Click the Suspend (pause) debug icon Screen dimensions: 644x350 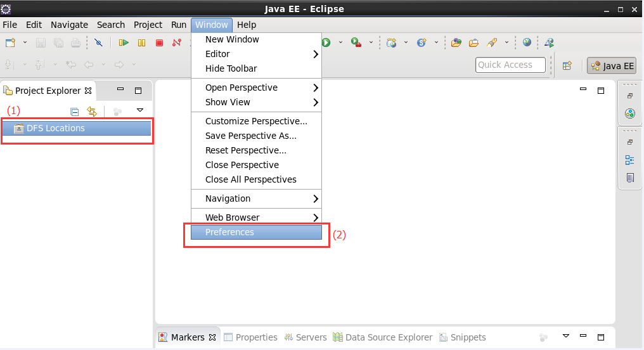click(x=142, y=42)
